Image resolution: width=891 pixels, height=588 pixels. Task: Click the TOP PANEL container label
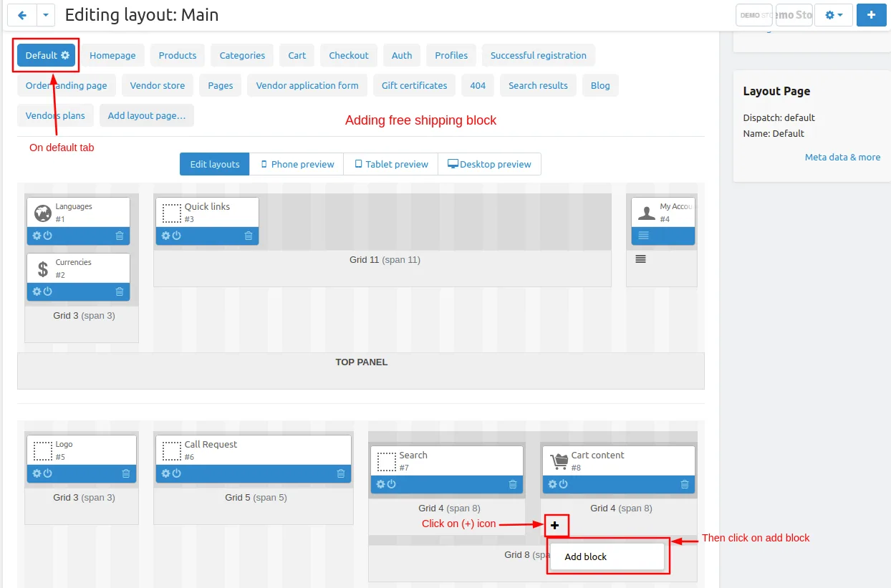tap(361, 362)
